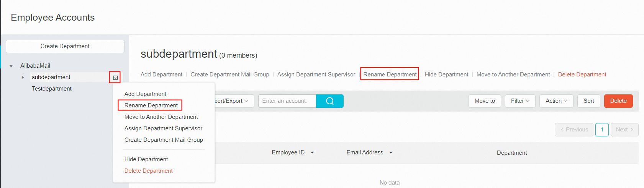Select AlibabaMail in the department tree
The height and width of the screenshot is (188, 644).
(x=35, y=66)
